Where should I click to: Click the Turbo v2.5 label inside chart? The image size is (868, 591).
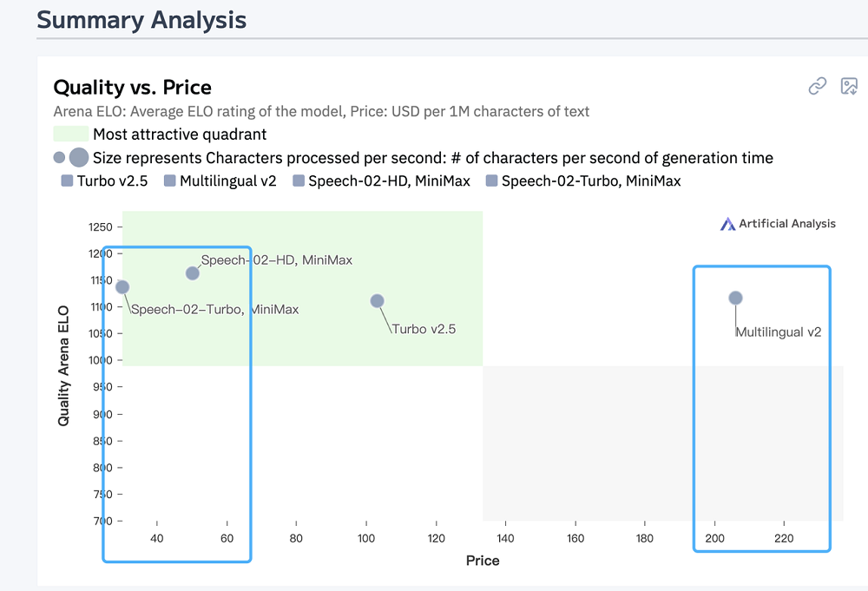coord(424,330)
